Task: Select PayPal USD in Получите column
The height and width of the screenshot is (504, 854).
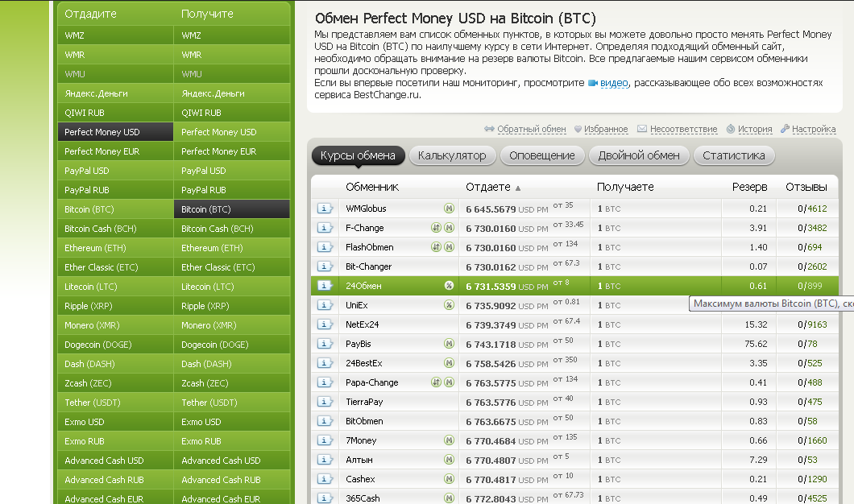Action: tap(232, 171)
